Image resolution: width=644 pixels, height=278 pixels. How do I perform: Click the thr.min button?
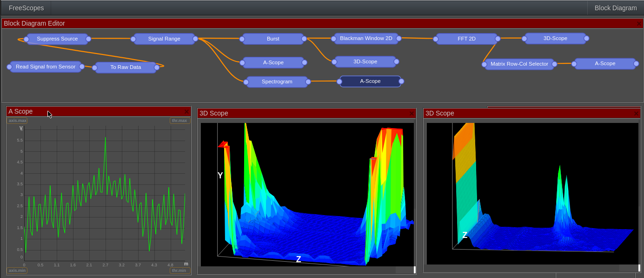coord(179,271)
